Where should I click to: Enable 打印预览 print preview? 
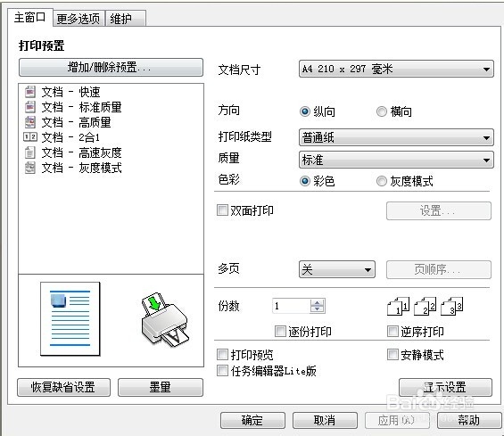[222, 354]
